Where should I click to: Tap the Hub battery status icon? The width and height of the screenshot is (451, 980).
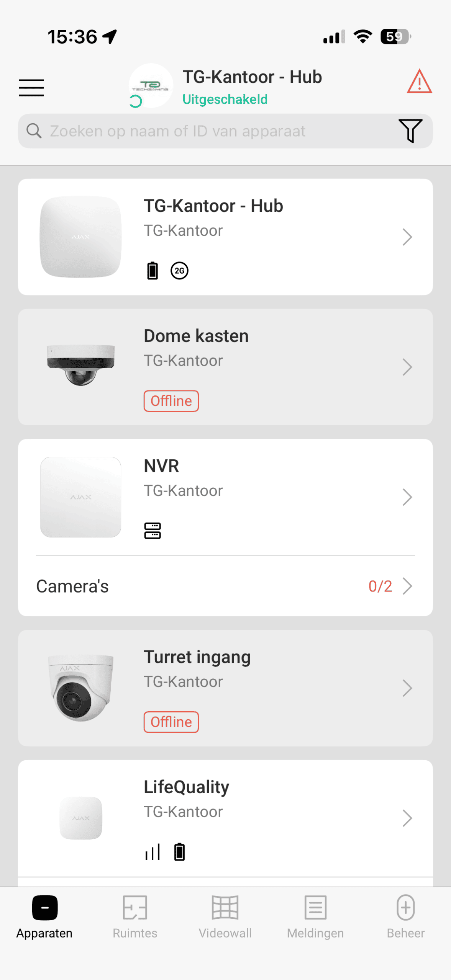(153, 271)
